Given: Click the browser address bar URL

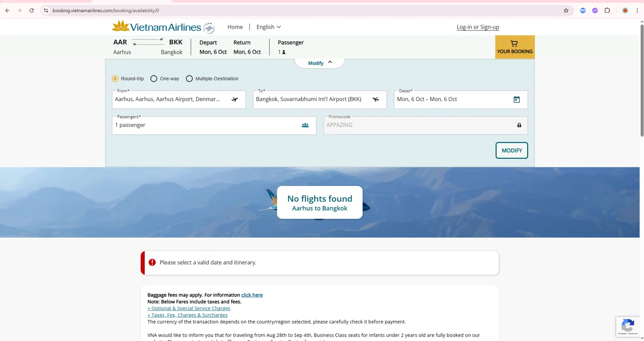Looking at the screenshot, I should click(x=106, y=10).
